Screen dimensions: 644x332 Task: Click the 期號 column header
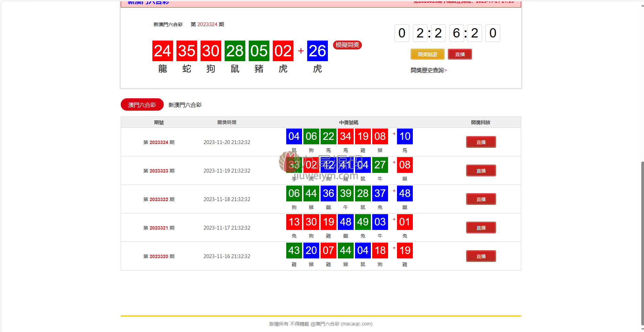point(159,122)
